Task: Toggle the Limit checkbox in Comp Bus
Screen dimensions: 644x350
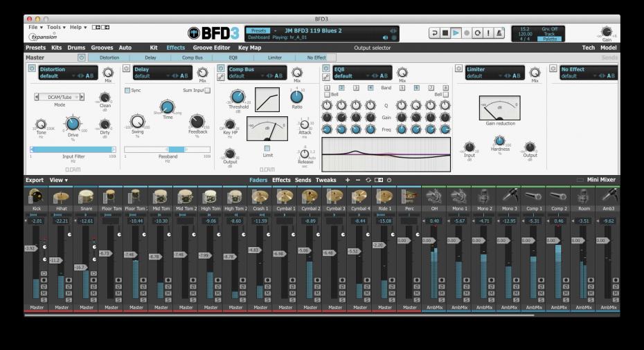Action: coord(268,147)
